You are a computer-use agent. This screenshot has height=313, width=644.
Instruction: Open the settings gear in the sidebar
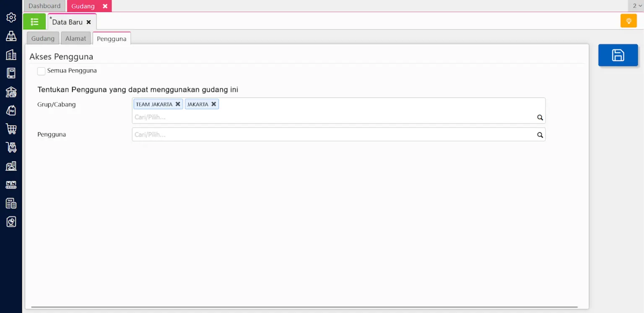pyautogui.click(x=11, y=17)
